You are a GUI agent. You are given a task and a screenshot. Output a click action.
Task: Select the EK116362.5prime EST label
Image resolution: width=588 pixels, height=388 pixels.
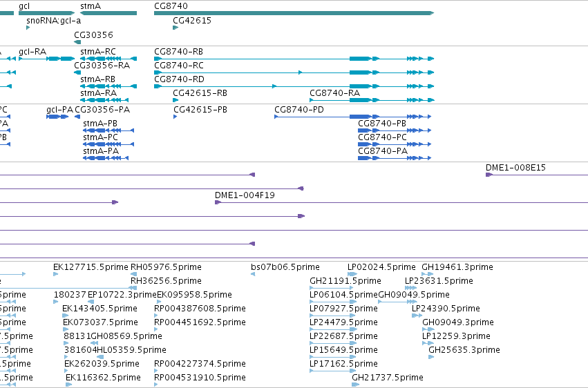(x=103, y=378)
